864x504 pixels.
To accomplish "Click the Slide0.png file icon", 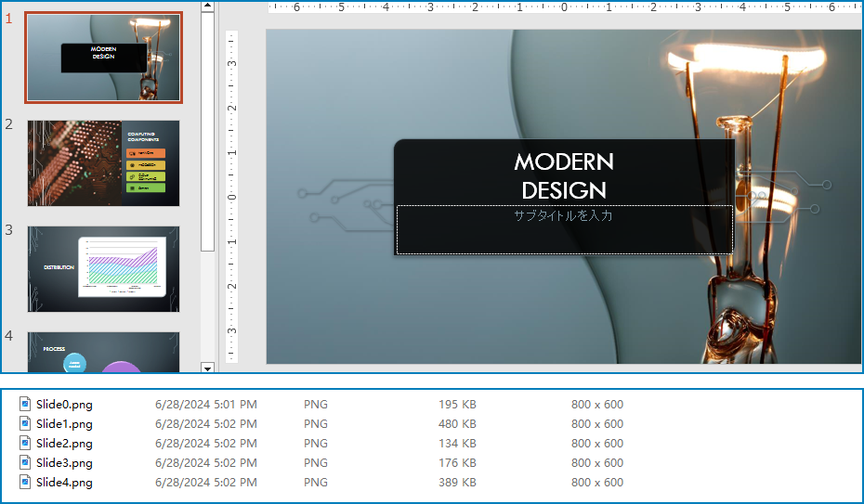I will [25, 404].
